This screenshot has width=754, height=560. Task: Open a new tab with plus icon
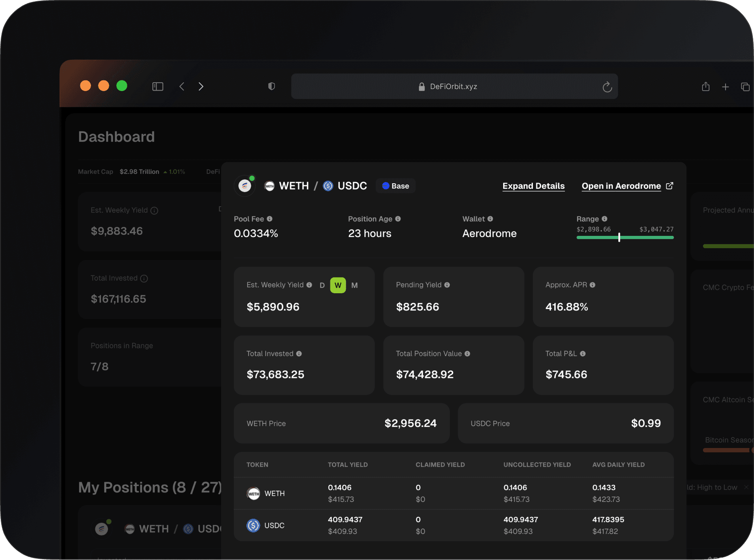tap(726, 87)
